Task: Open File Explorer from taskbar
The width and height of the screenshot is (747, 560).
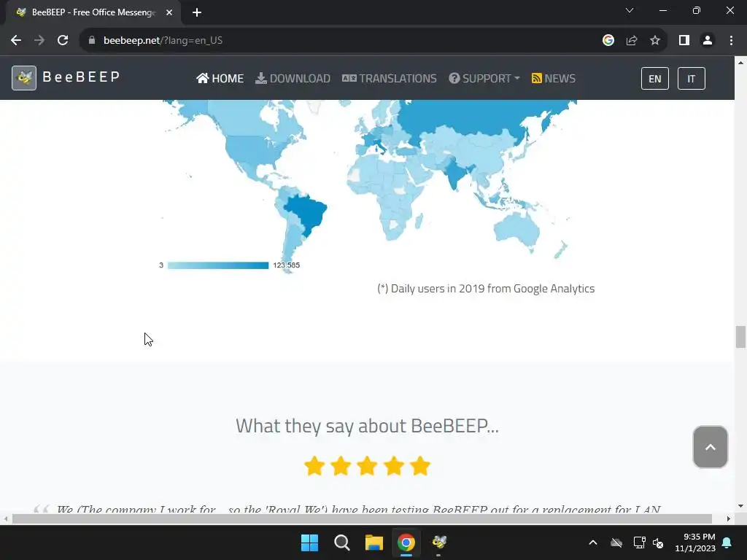Action: pos(374,542)
